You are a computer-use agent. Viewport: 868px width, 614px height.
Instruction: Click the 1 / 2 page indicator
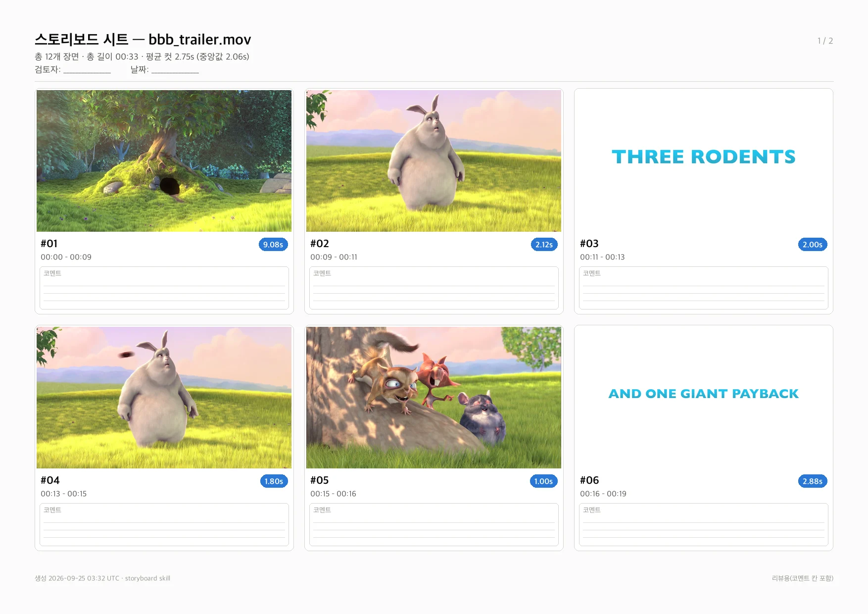825,41
